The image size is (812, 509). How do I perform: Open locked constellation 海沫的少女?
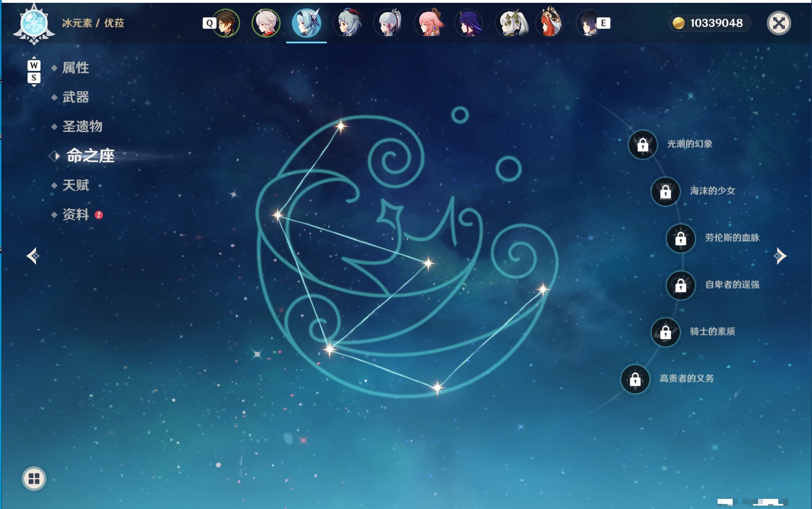[x=693, y=191]
